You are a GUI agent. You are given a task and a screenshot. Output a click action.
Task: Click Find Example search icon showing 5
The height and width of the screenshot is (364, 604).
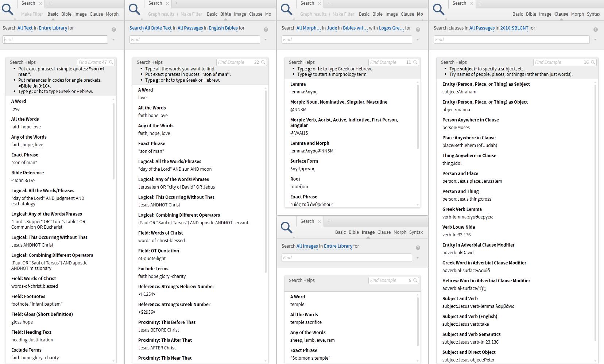415,280
